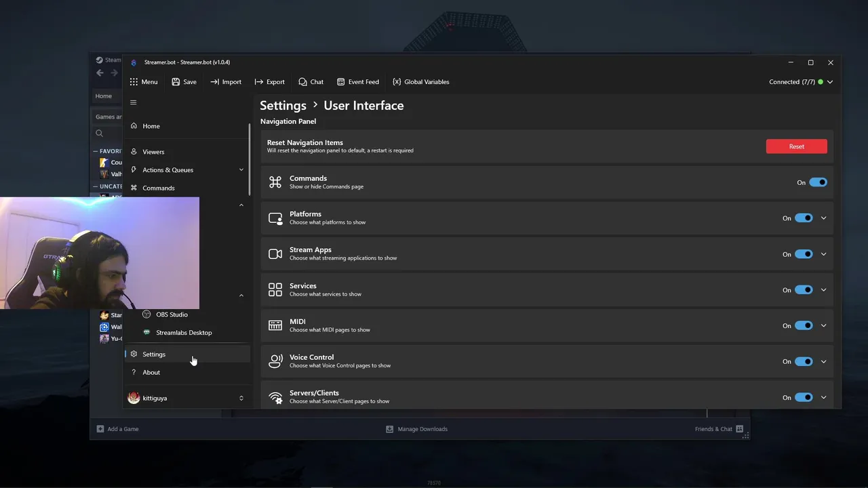
Task: Click the red Reset button
Action: (796, 146)
